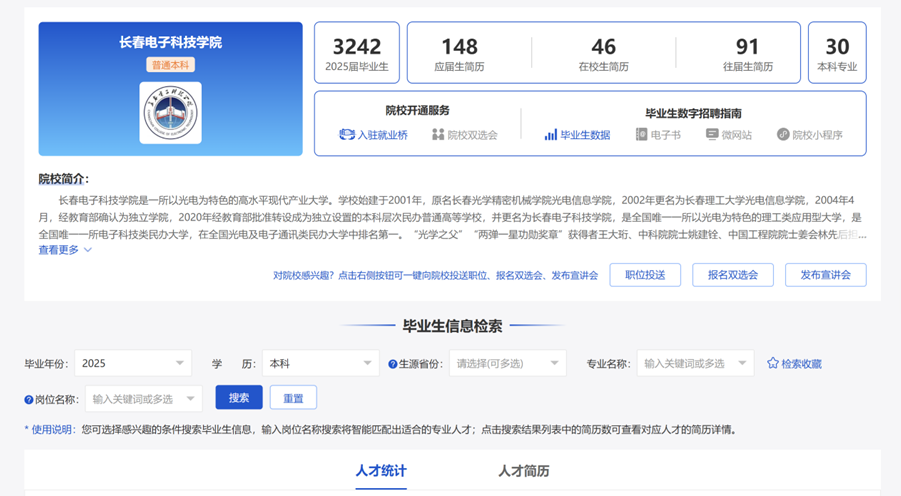Open the 生源省份 multi-select dropdown
This screenshot has height=496, width=901.
[x=508, y=363]
